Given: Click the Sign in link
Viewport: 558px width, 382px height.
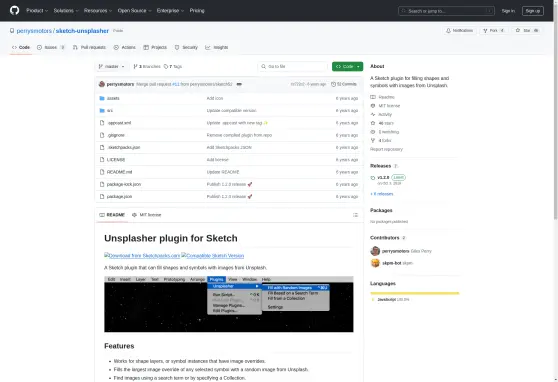Looking at the screenshot, I should [x=508, y=11].
